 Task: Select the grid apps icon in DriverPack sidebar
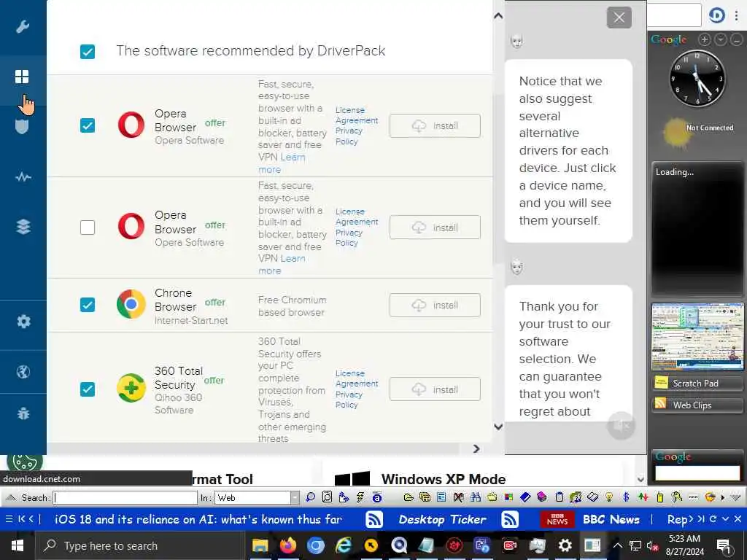pos(22,77)
